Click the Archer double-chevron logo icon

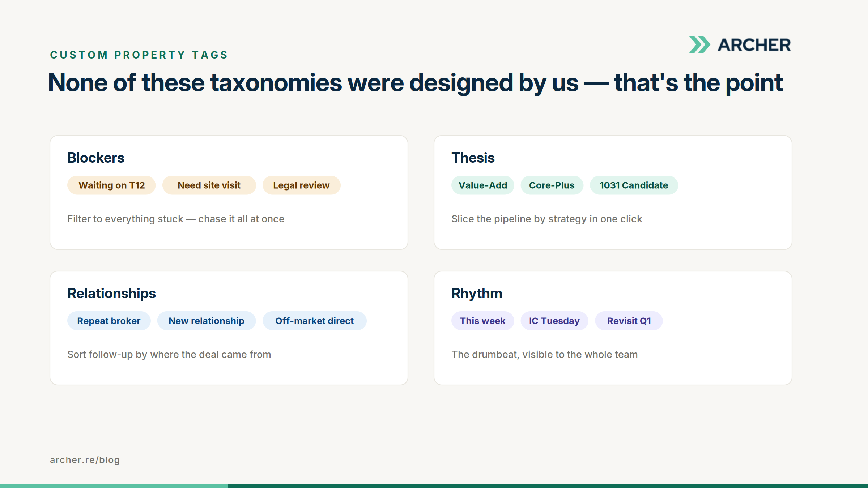tap(699, 44)
